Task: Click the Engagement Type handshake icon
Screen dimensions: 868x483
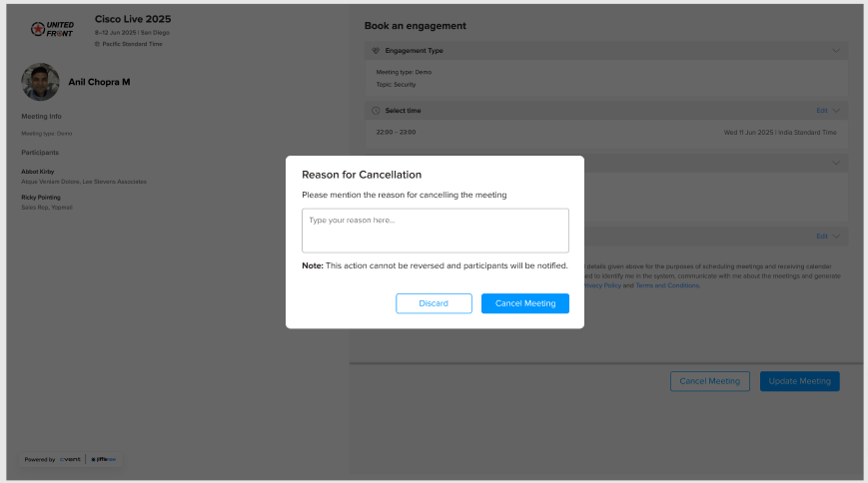Action: click(376, 50)
